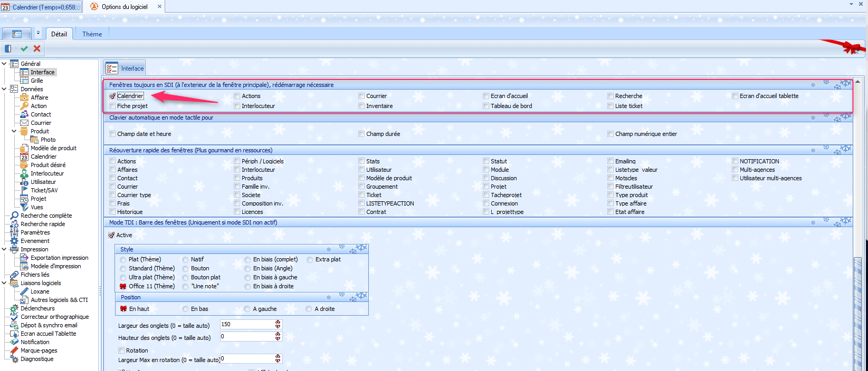The height and width of the screenshot is (371, 868).
Task: Open the Calendrier icon in options tree
Action: [24, 157]
